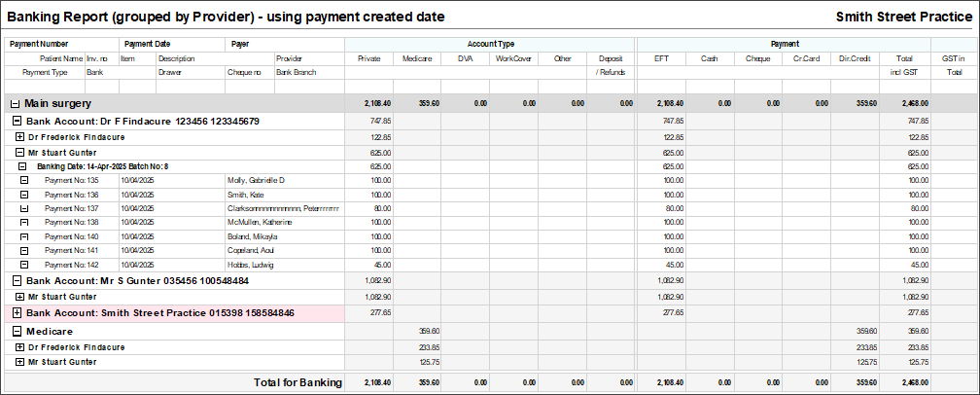Screen dimensions: 980x395
Task: Collapse the Main surgery group
Action: (x=15, y=104)
